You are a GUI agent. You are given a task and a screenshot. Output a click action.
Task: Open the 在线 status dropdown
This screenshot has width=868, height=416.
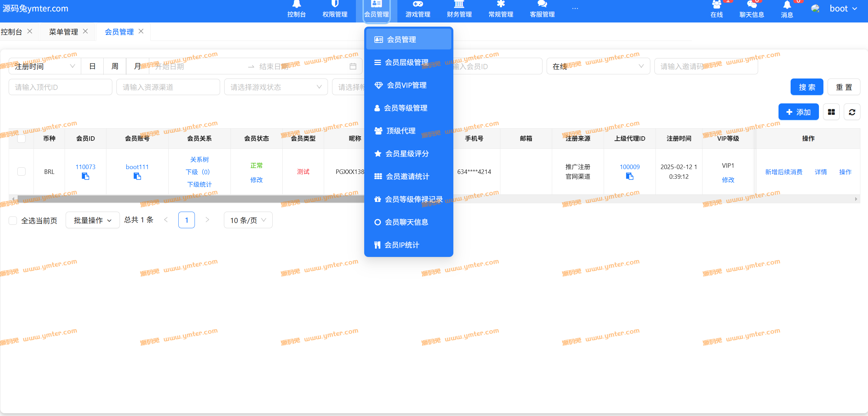598,66
